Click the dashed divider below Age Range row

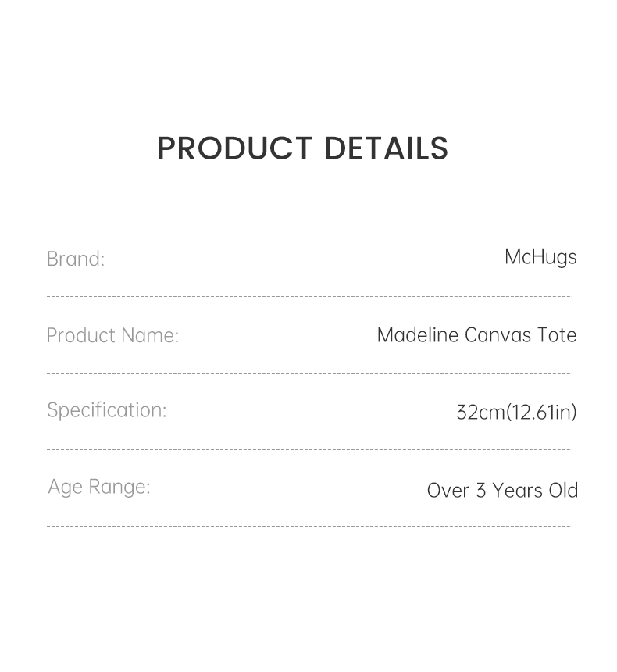pos(308,527)
